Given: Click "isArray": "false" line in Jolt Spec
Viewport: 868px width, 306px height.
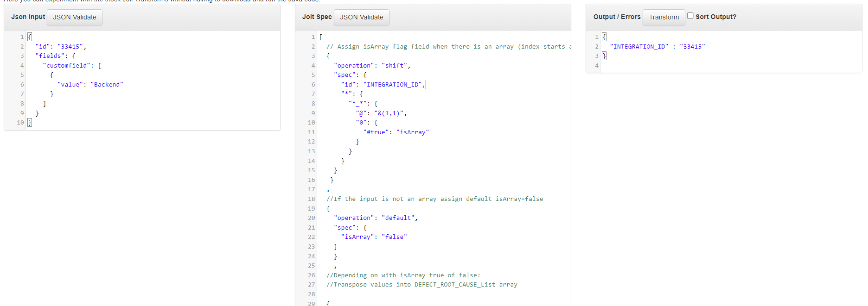Looking at the screenshot, I should [x=374, y=237].
